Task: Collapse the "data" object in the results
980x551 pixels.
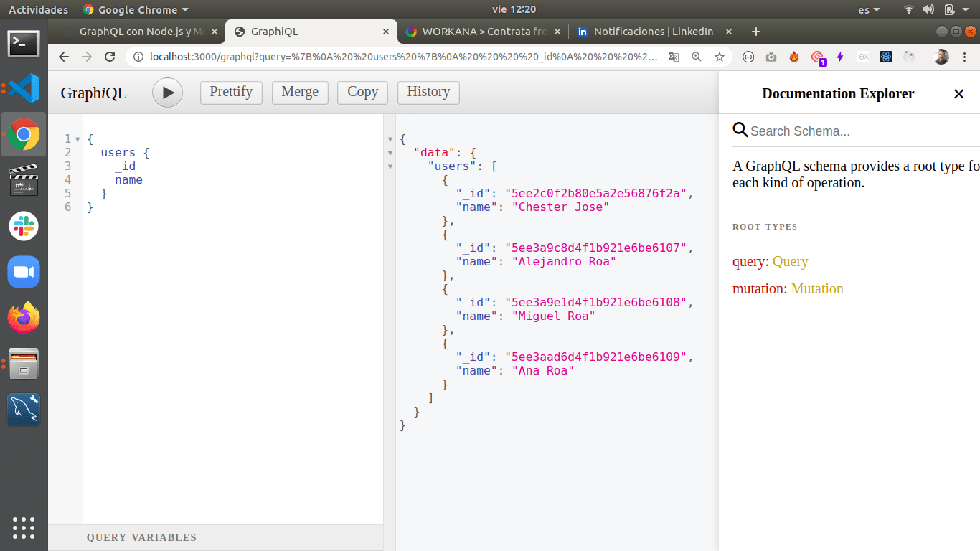Action: coord(390,153)
